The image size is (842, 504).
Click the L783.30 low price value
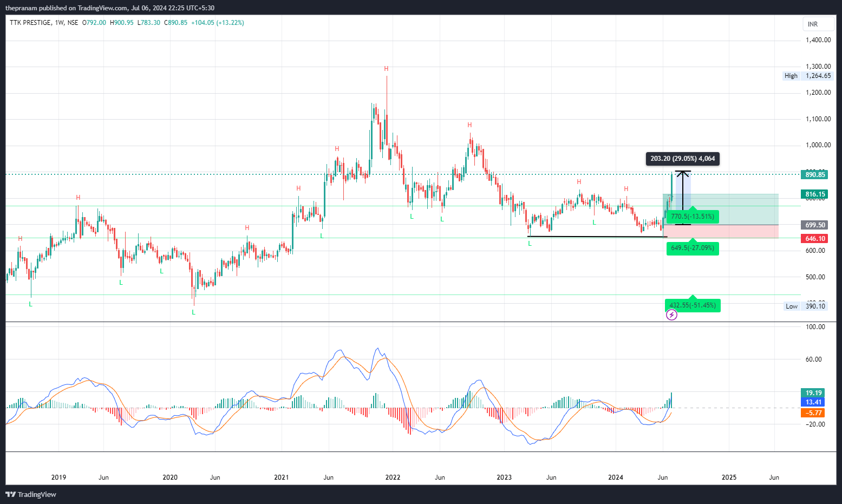pyautogui.click(x=149, y=23)
